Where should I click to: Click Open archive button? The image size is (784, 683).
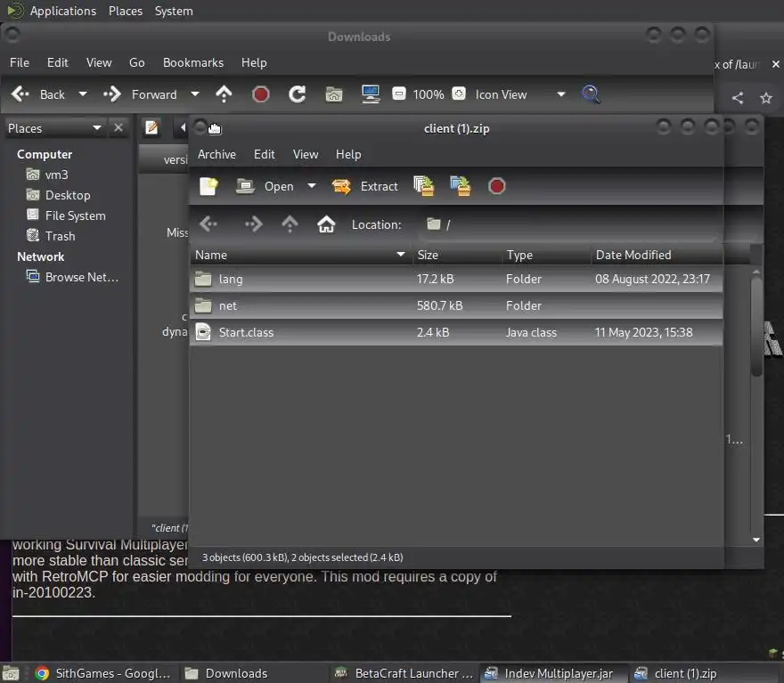click(x=265, y=186)
